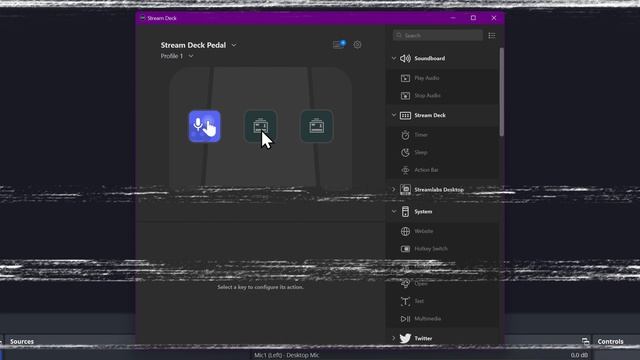The width and height of the screenshot is (640, 360).
Task: Click the Controls panel header in background window
Action: (610, 342)
